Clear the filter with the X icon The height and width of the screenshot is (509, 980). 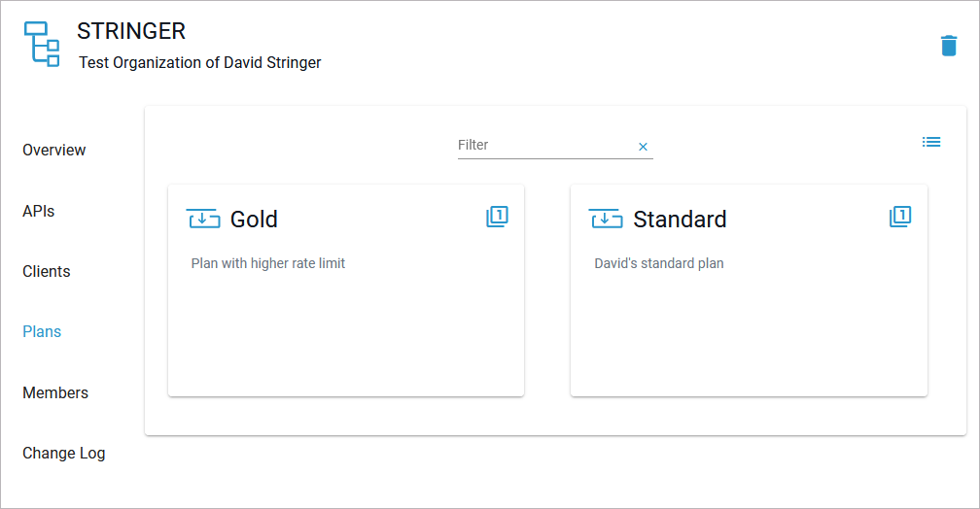(x=643, y=147)
